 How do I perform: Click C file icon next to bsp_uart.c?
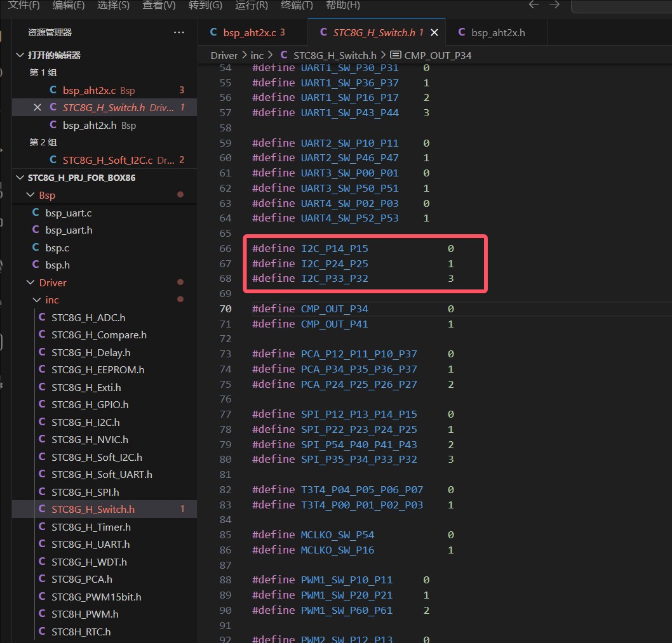[x=36, y=213]
